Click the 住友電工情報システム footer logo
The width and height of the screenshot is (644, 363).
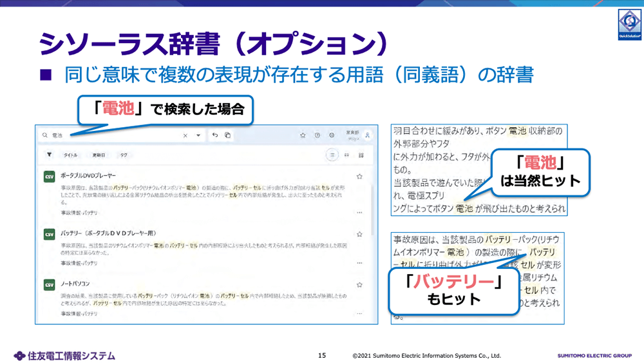pyautogui.click(x=64, y=356)
